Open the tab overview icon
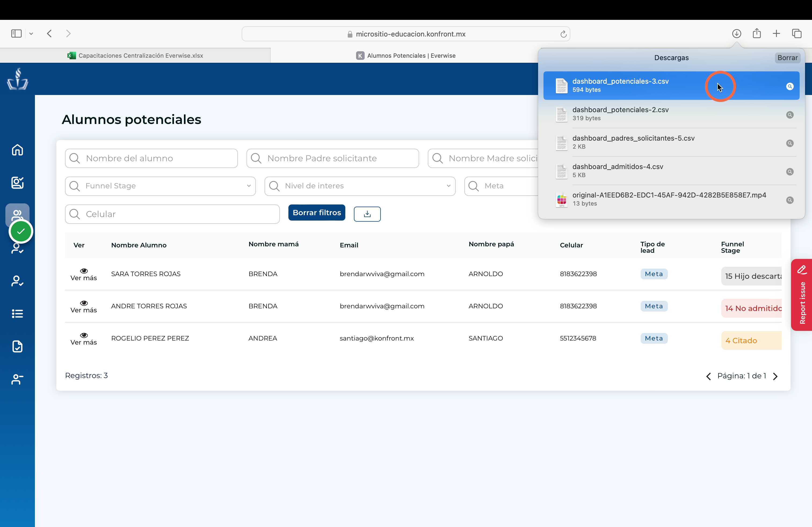Viewport: 812px width, 527px height. [x=797, y=33]
